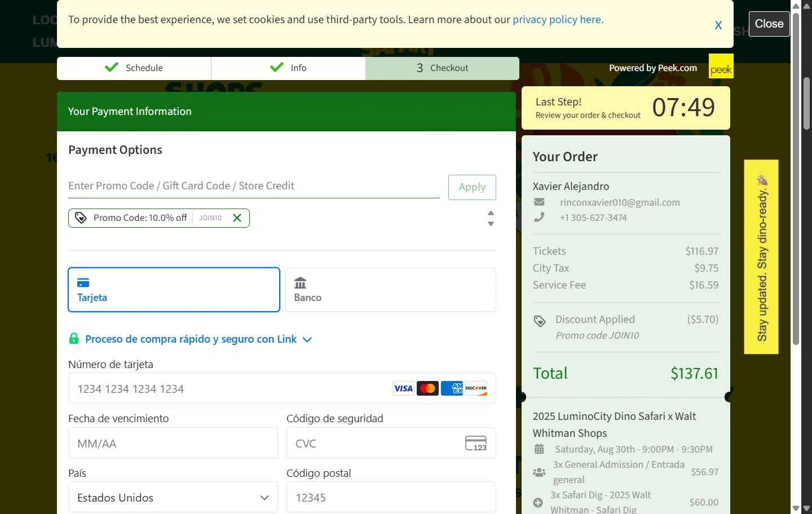
Task: Dismiss the cookie notice with the X
Action: click(x=718, y=25)
